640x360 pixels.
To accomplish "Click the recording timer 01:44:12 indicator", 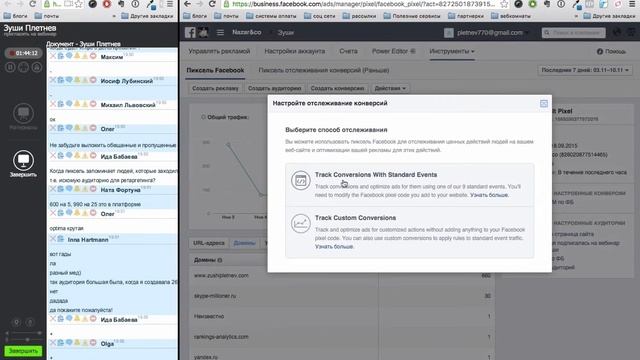I will coord(23,53).
